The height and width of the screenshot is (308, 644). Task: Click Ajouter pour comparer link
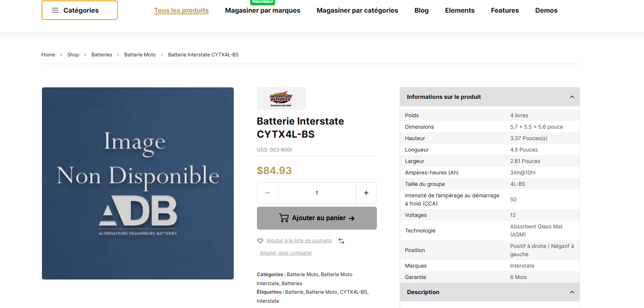[x=286, y=253]
